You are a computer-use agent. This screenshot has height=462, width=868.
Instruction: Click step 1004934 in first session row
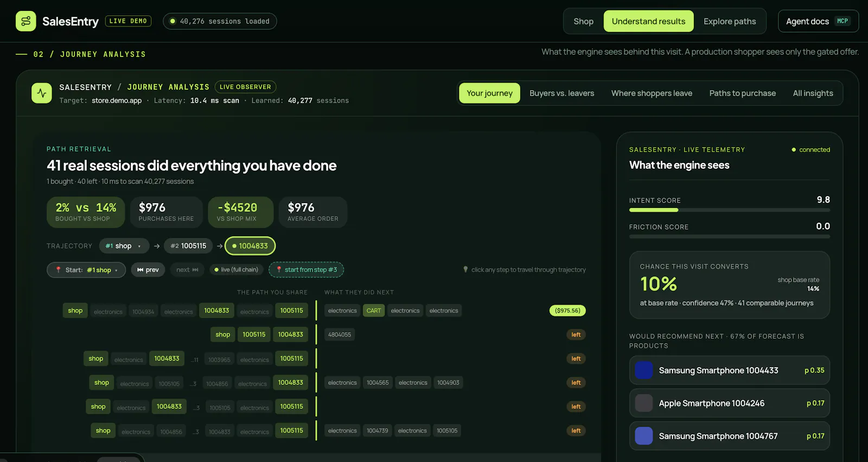pos(143,312)
